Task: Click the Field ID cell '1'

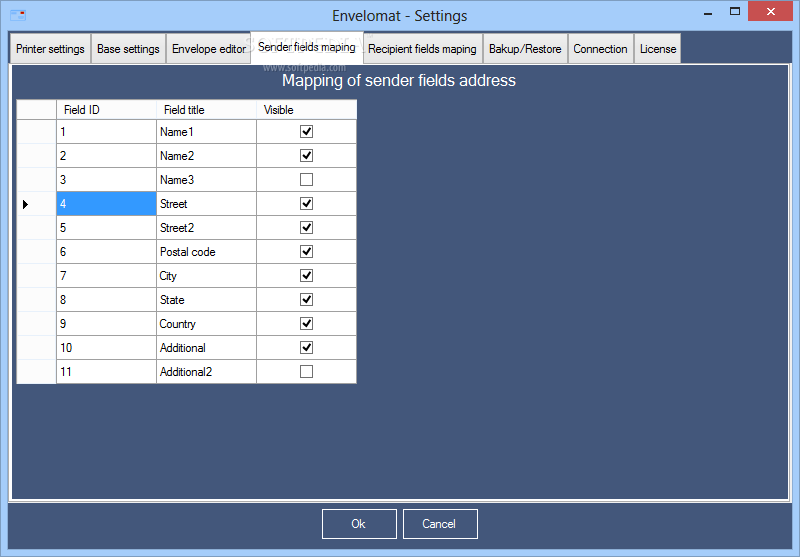Action: click(106, 132)
